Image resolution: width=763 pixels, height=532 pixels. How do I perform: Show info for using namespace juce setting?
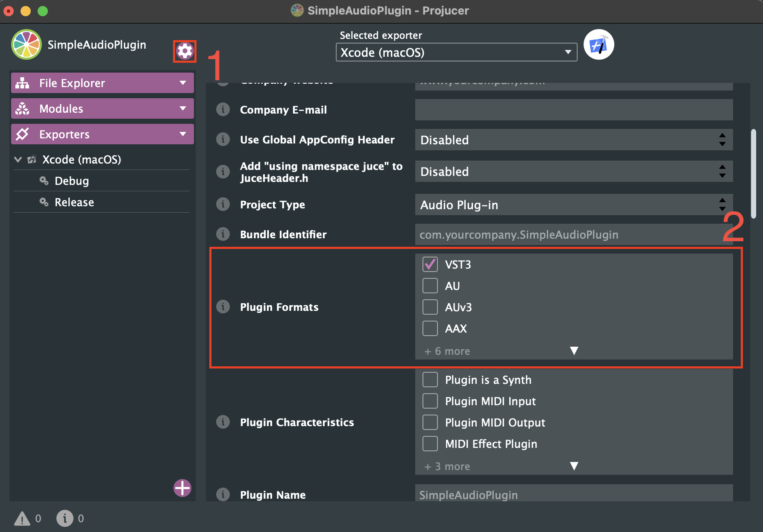click(x=223, y=172)
